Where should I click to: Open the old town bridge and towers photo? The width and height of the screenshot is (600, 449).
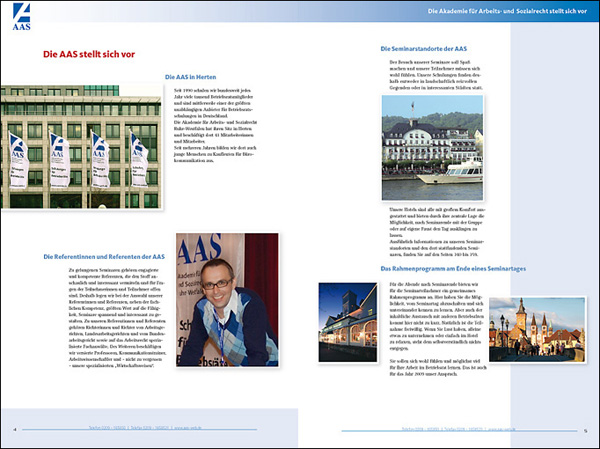pos(537,330)
